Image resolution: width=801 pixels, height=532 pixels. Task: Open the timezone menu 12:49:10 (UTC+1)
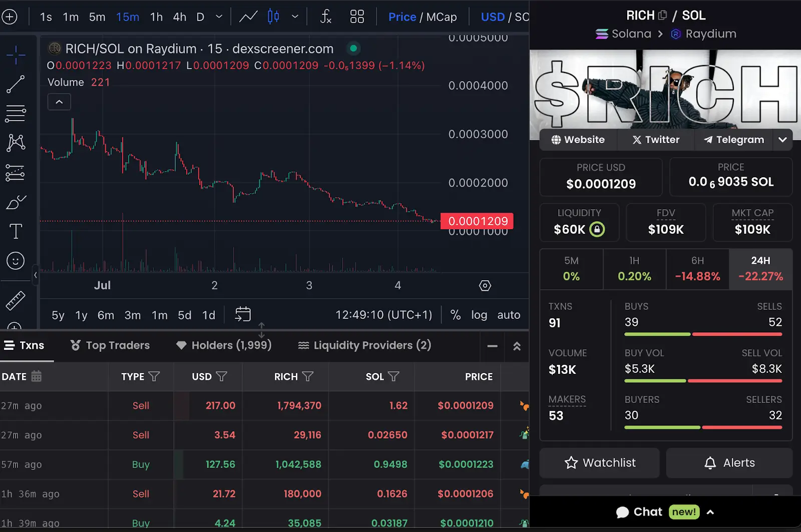pos(383,315)
